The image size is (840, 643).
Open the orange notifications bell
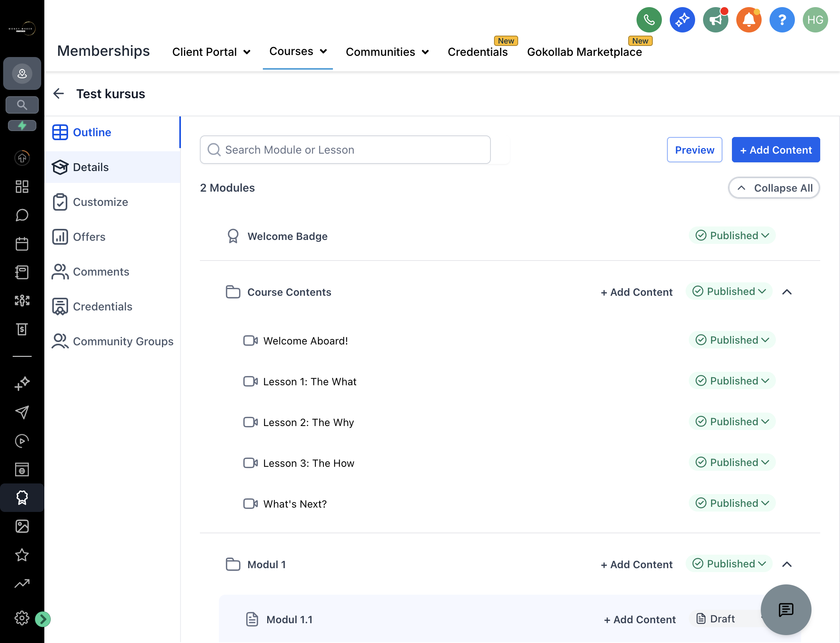(x=749, y=19)
